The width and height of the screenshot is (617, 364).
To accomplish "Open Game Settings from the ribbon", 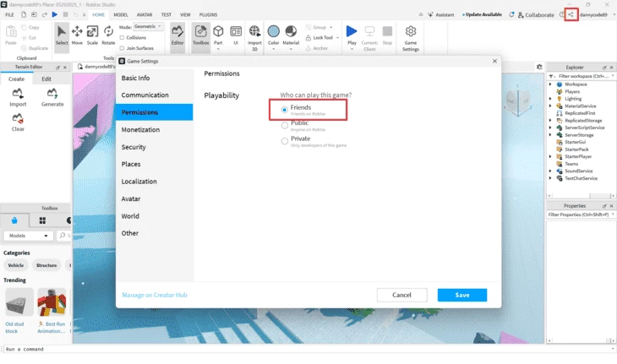I will [x=411, y=38].
